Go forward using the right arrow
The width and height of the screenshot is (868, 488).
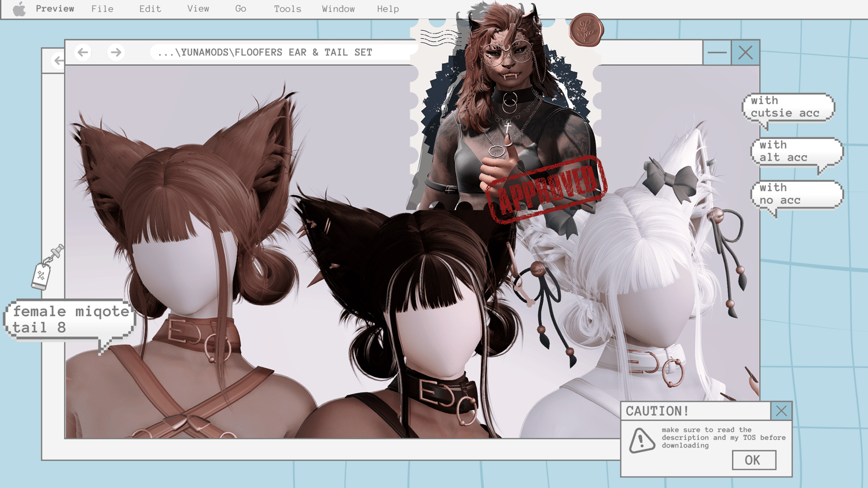pos(116,52)
